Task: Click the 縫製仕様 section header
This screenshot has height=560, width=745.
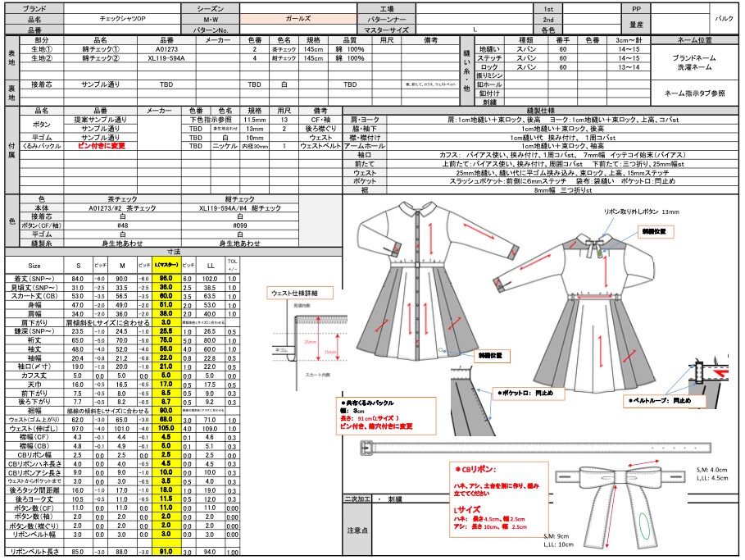Action: click(x=540, y=111)
